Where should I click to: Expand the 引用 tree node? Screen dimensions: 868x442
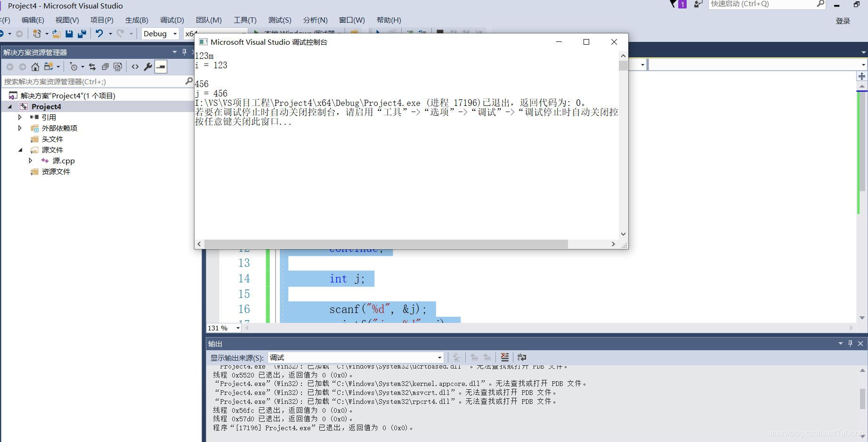(x=20, y=117)
